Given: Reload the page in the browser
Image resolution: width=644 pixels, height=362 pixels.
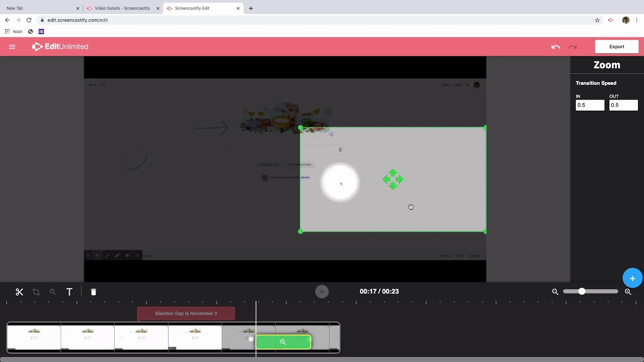Looking at the screenshot, I should pyautogui.click(x=29, y=20).
